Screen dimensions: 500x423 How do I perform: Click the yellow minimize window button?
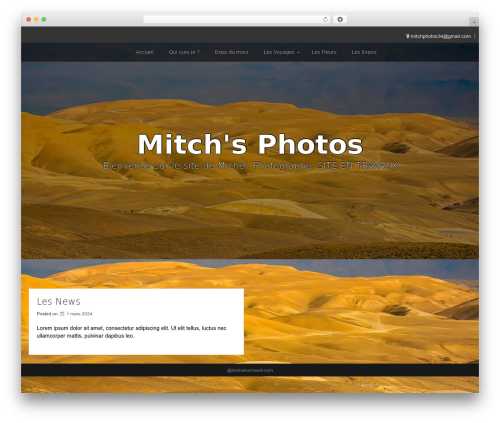36,19
